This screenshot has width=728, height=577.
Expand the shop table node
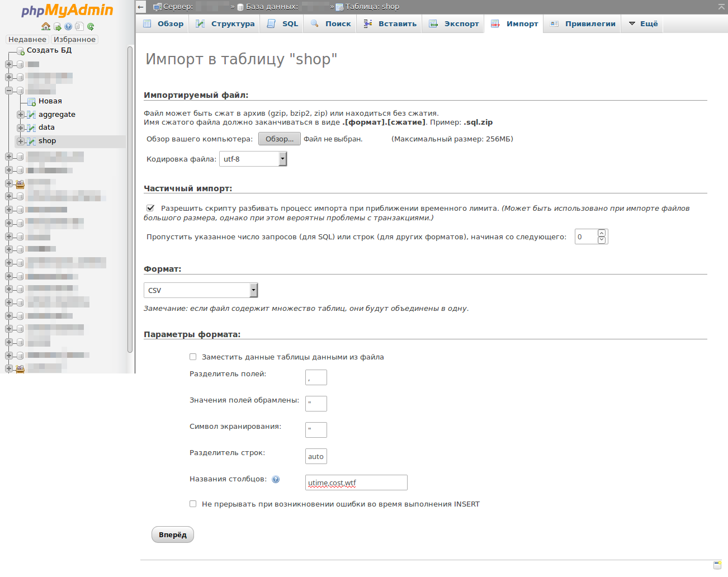pyautogui.click(x=20, y=141)
